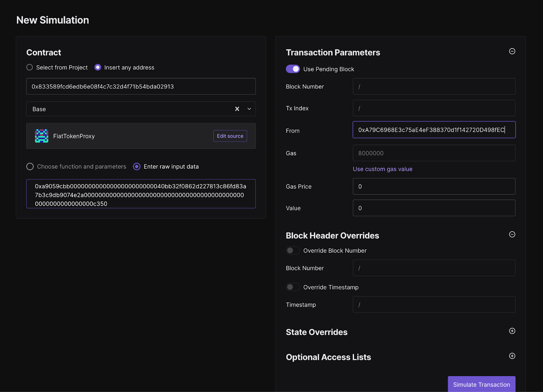Viewport: 543px width, 392px height.
Task: Enable Override Timestamp switch
Action: click(293, 287)
